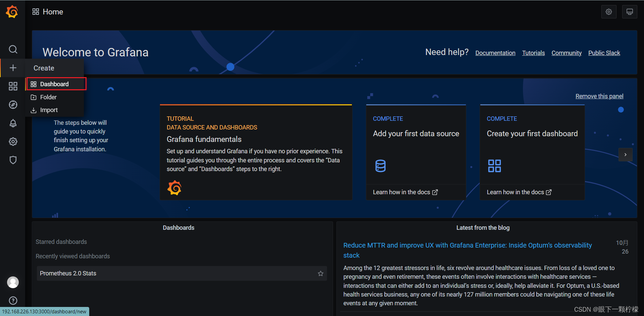Screen dimensions: 644x316
Task: Click the Dashboards panel title
Action: [x=178, y=228]
